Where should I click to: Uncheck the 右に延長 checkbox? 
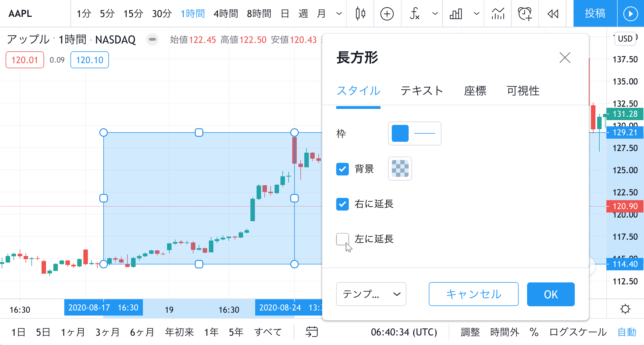(x=342, y=204)
